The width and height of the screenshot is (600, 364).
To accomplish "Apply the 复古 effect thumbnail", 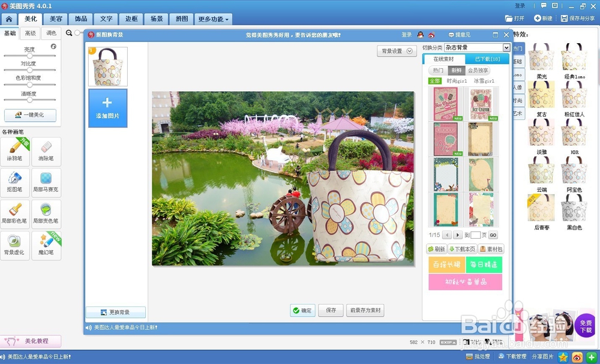I will pyautogui.click(x=541, y=95).
